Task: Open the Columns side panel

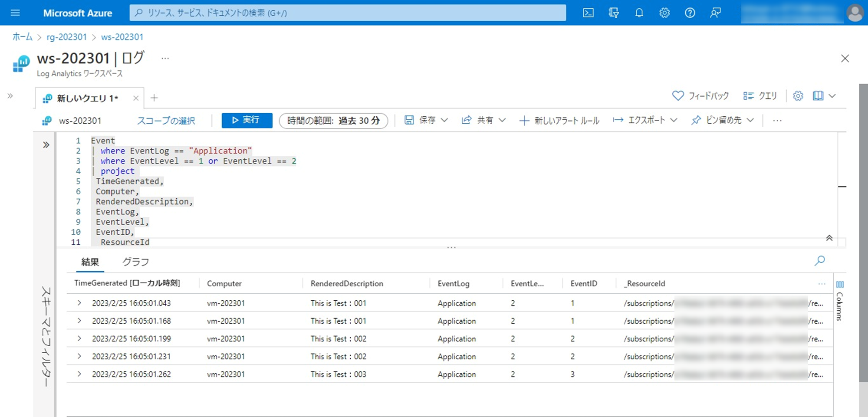Action: click(840, 301)
